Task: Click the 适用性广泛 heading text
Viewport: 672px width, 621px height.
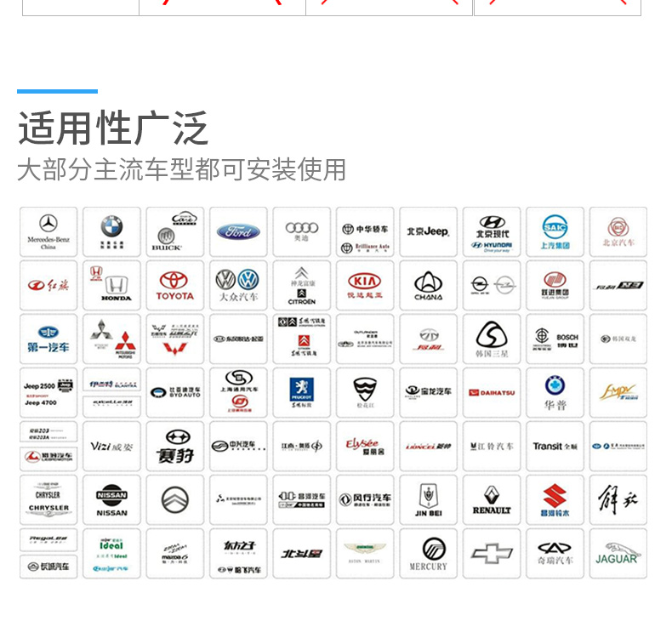Action: click(113, 128)
